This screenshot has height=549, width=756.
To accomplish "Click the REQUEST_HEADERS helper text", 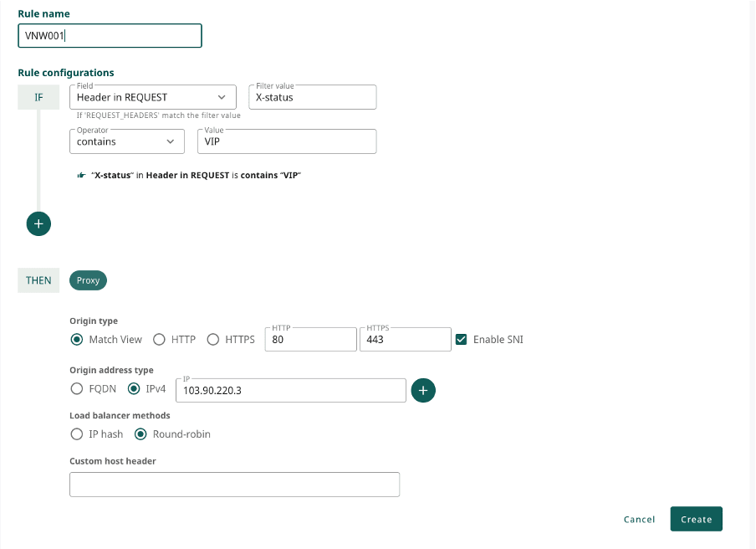I will (159, 115).
